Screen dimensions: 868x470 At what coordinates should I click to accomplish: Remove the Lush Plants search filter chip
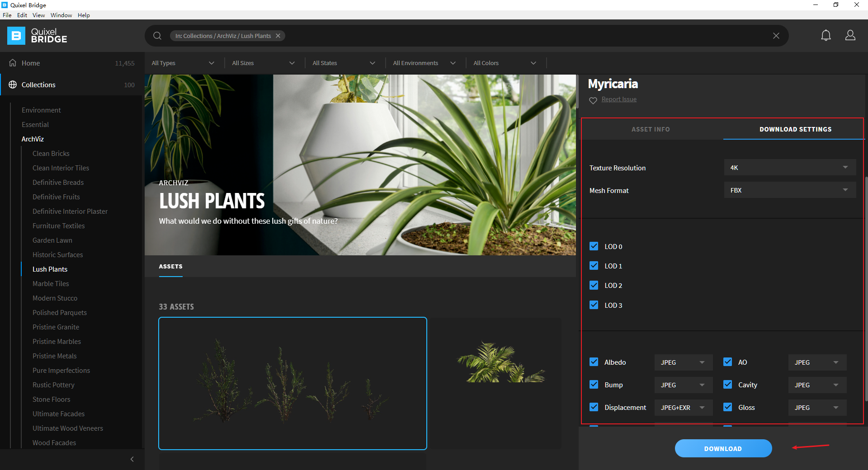278,36
